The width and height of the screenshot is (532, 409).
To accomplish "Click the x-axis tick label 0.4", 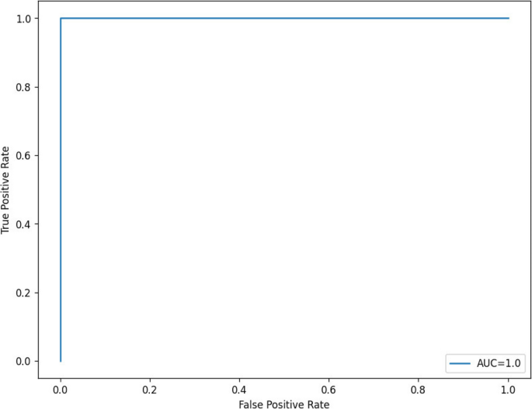I will [239, 390].
